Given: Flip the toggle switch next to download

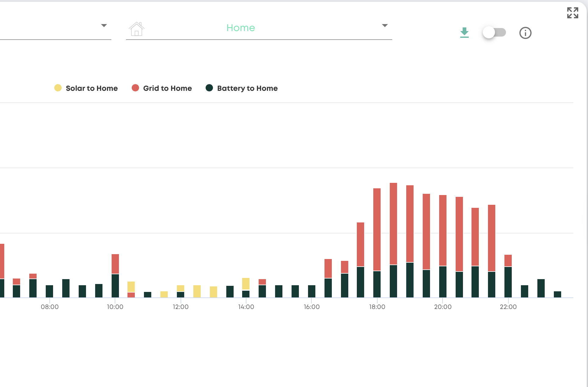Looking at the screenshot, I should 494,32.
